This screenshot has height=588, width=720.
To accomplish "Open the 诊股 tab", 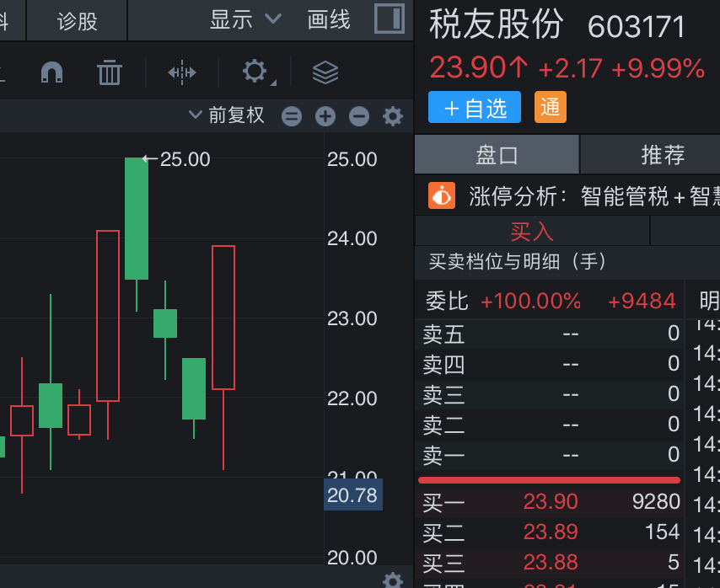I will pyautogui.click(x=78, y=20).
